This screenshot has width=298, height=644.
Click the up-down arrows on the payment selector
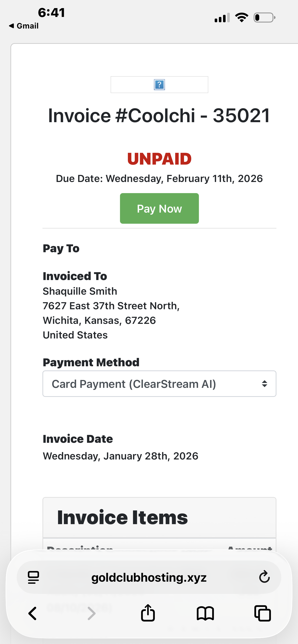[265, 384]
